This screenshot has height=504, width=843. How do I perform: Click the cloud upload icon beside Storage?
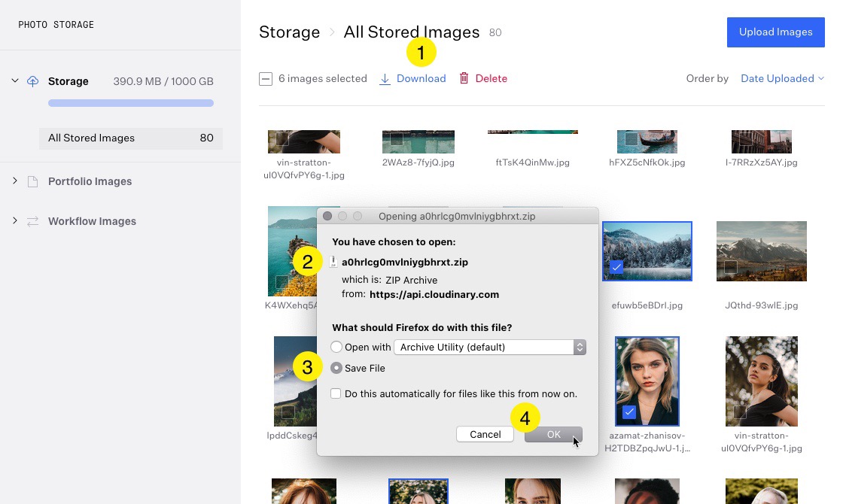click(x=32, y=81)
